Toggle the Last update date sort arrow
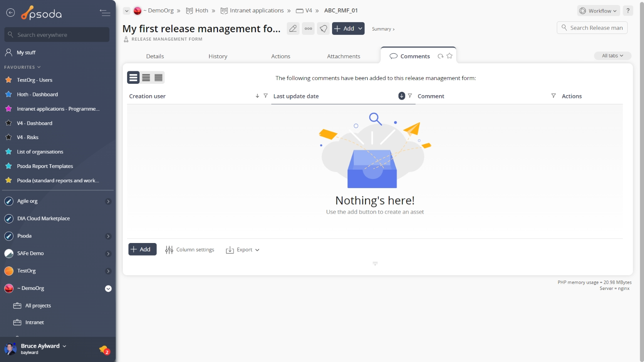 coord(402,96)
